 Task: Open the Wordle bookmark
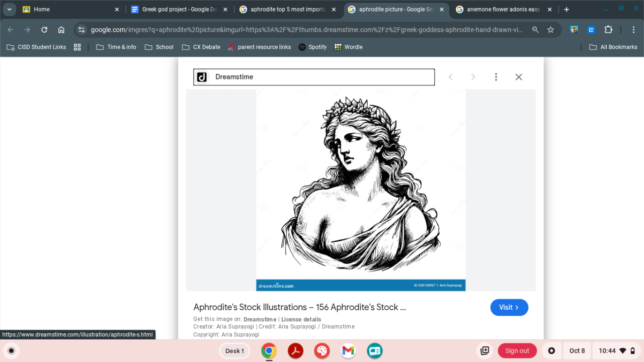(349, 47)
